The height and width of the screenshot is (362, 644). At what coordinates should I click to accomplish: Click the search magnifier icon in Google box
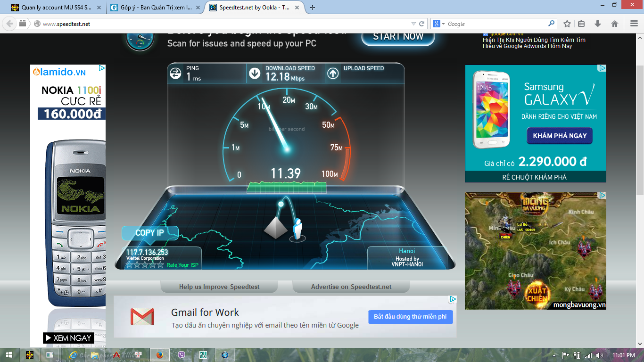pyautogui.click(x=552, y=24)
